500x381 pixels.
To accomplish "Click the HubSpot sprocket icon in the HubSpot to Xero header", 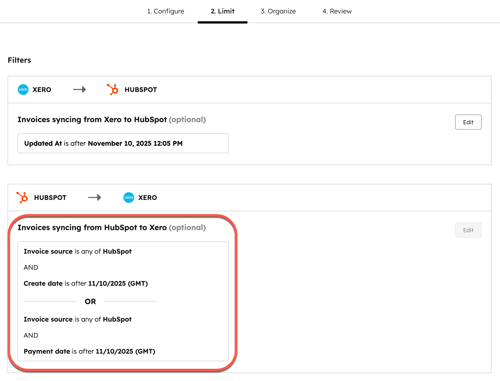I will pyautogui.click(x=22, y=197).
